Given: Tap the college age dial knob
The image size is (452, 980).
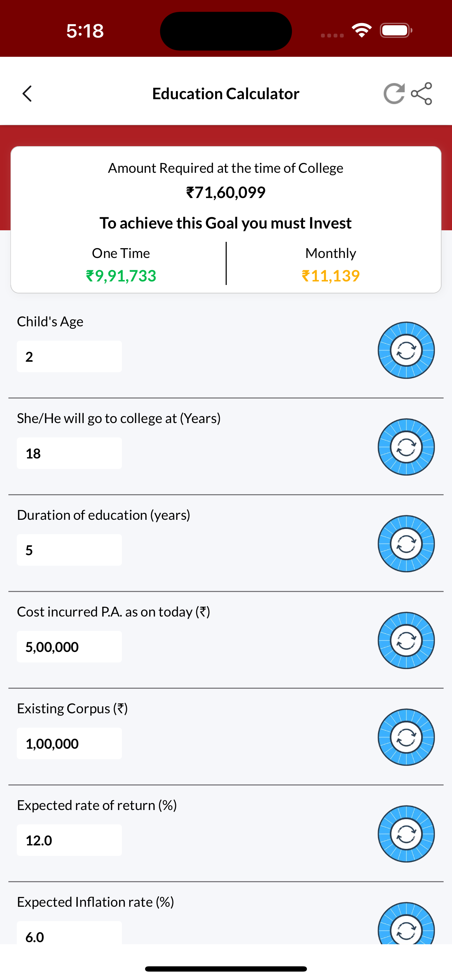Looking at the screenshot, I should pos(406,447).
